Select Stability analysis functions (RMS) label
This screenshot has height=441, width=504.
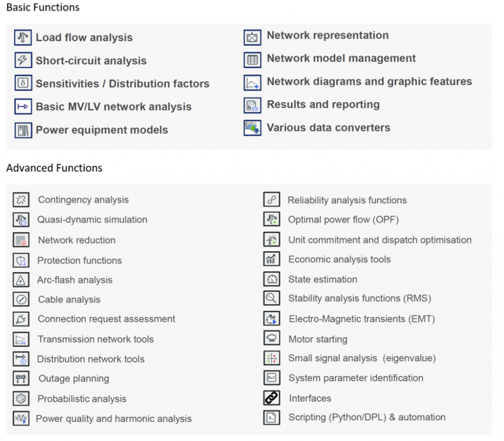[x=360, y=298]
